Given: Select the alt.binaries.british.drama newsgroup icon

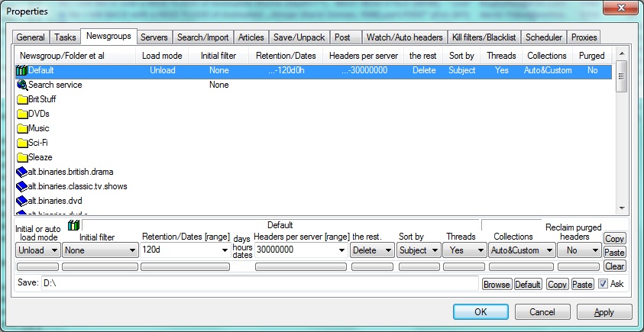Looking at the screenshot, I should pos(21,172).
